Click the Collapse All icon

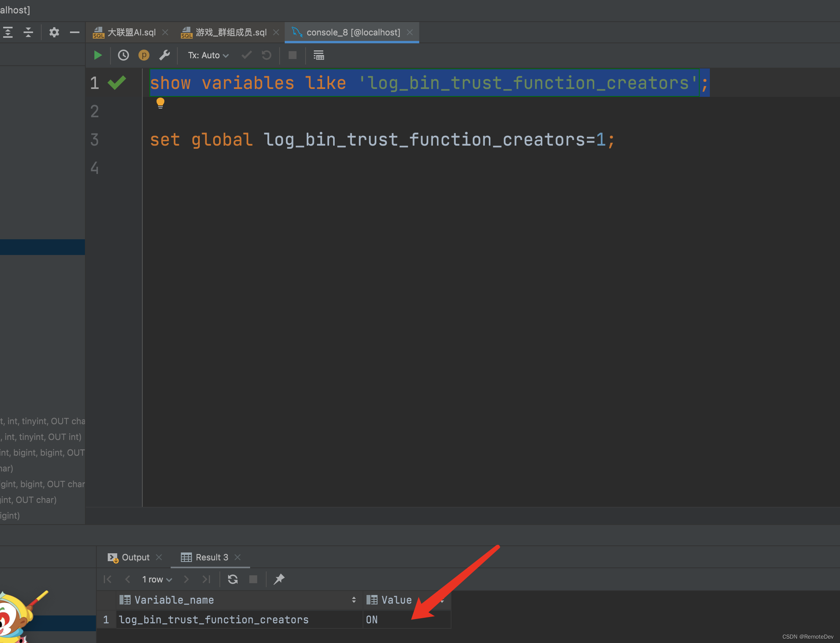click(x=28, y=32)
